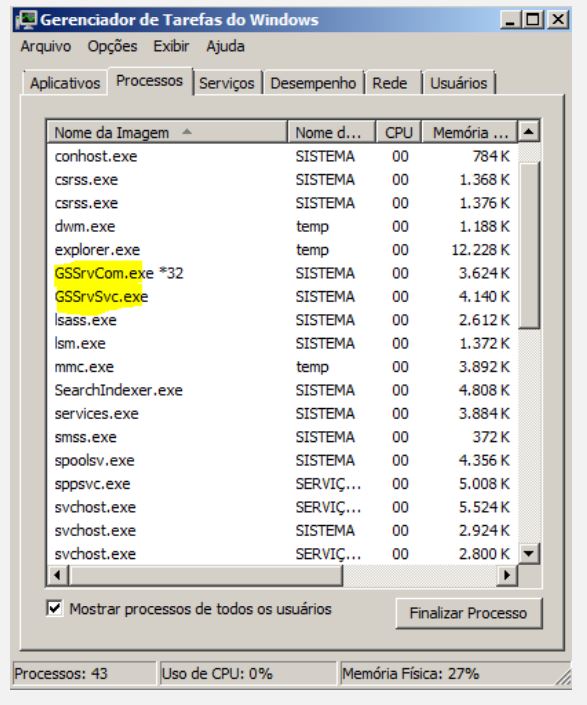The width and height of the screenshot is (587, 705).
Task: Select the explorer.exe process
Action: 282,250
